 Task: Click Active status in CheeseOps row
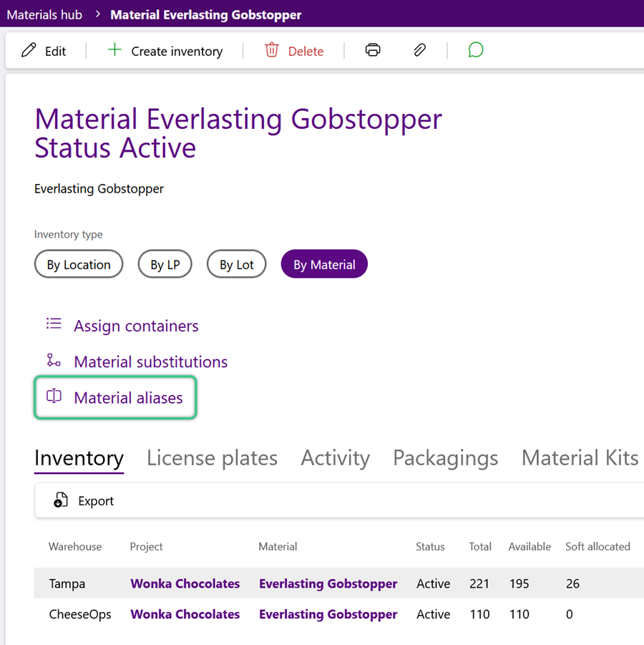(x=433, y=614)
